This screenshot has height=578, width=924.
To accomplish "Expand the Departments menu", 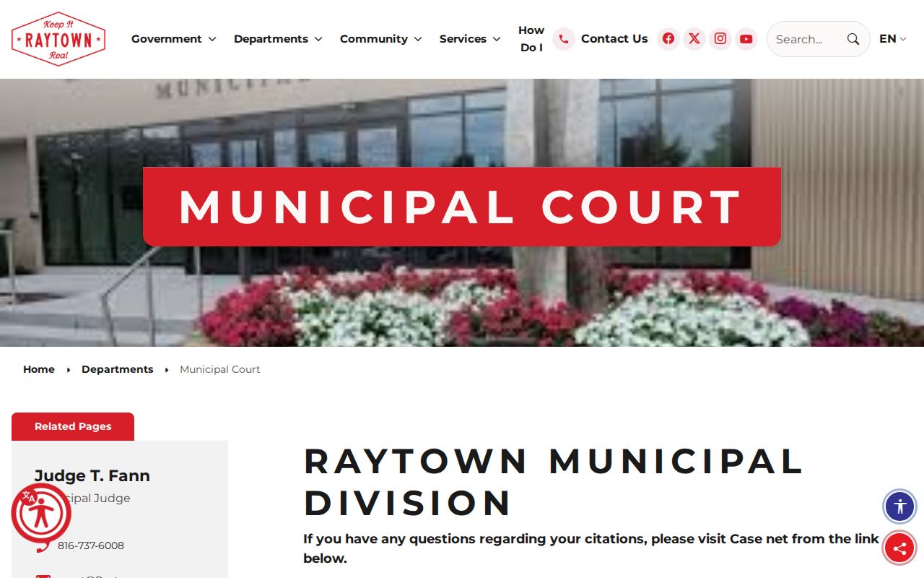I will [x=278, y=39].
